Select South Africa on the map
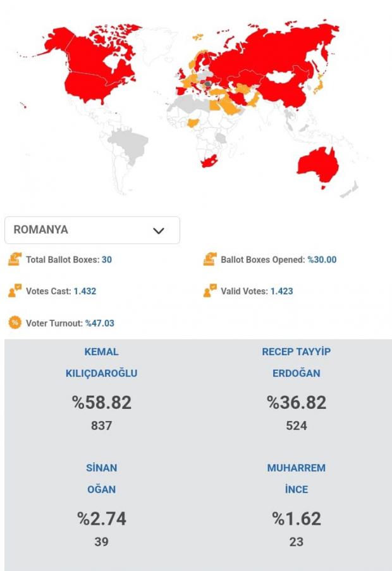The image size is (392, 571). click(210, 163)
